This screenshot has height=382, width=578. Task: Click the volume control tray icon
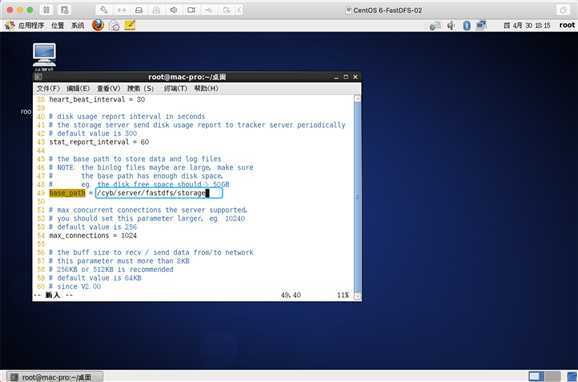[x=451, y=25]
